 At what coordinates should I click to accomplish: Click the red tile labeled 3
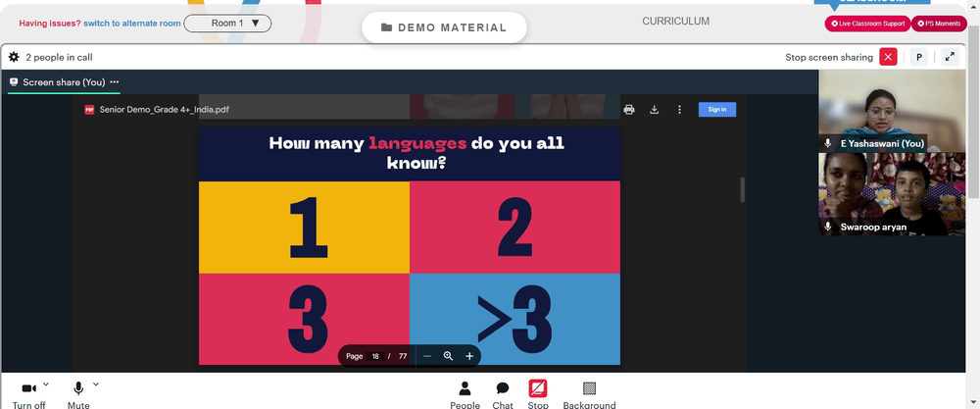click(305, 319)
